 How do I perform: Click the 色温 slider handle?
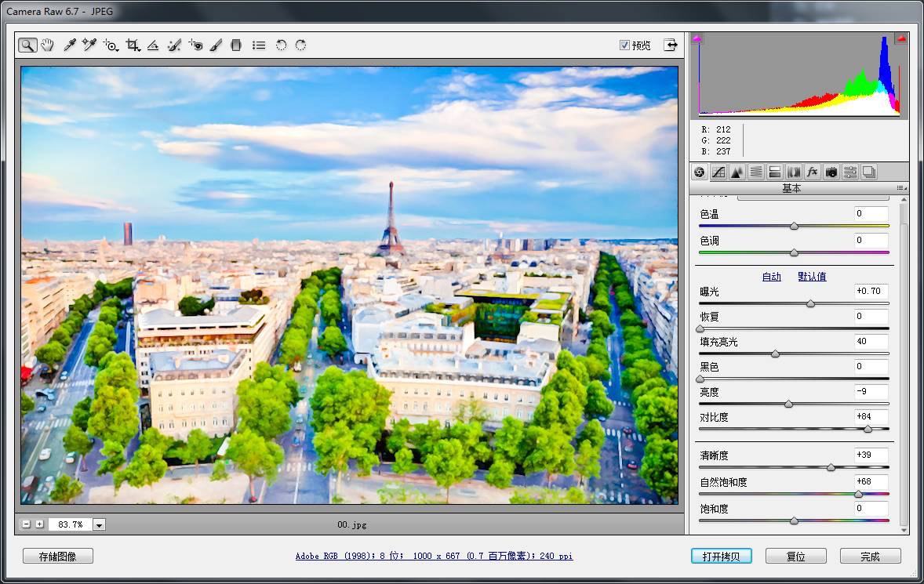795,226
